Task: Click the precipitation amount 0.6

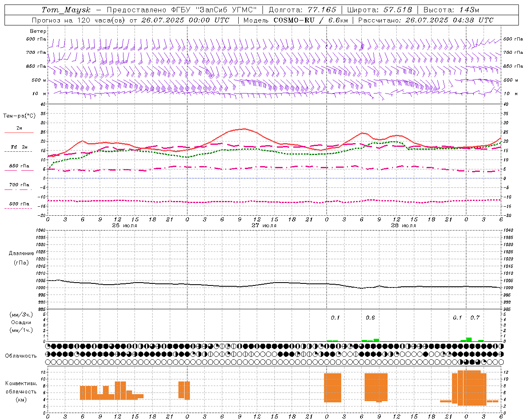Action: [x=370, y=318]
